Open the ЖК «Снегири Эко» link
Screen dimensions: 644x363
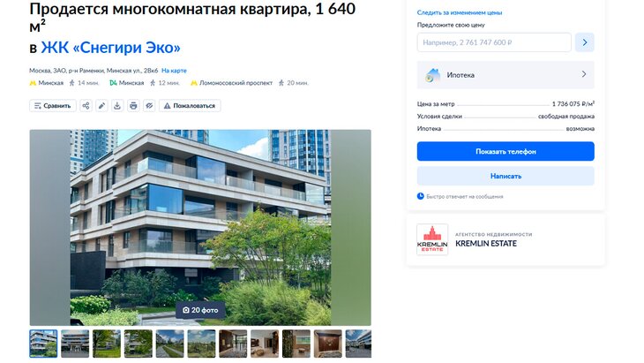[x=110, y=48]
